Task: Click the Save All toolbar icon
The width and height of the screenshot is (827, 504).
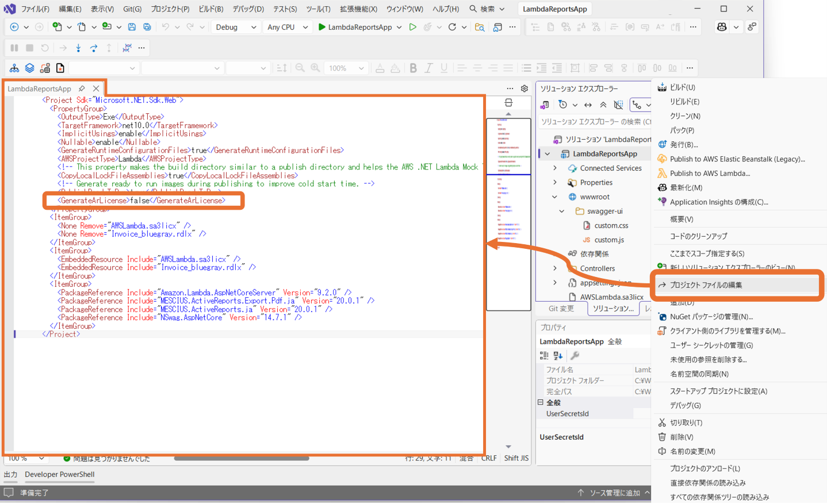Action: pyautogui.click(x=147, y=27)
